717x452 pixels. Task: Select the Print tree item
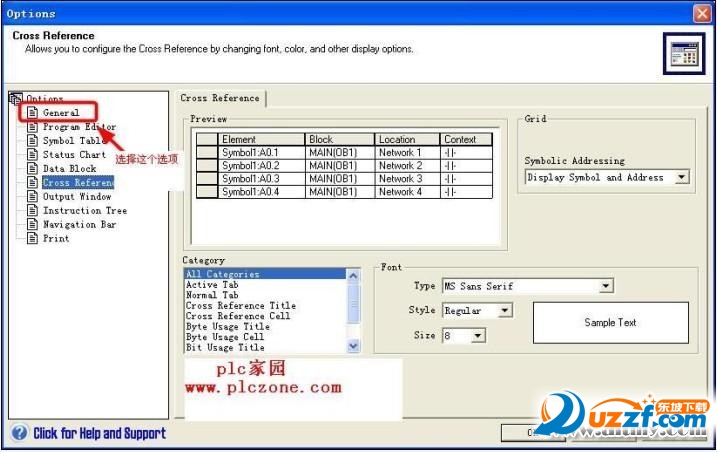(x=56, y=238)
